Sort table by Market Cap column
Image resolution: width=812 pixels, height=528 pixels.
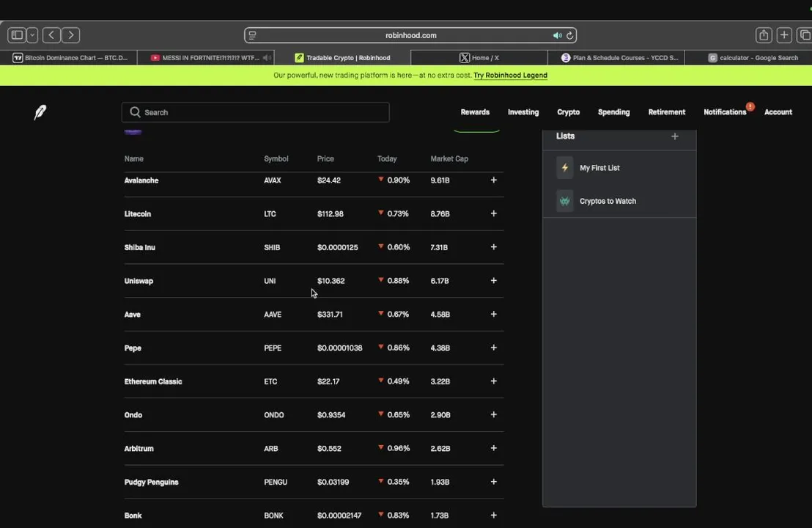(x=449, y=158)
